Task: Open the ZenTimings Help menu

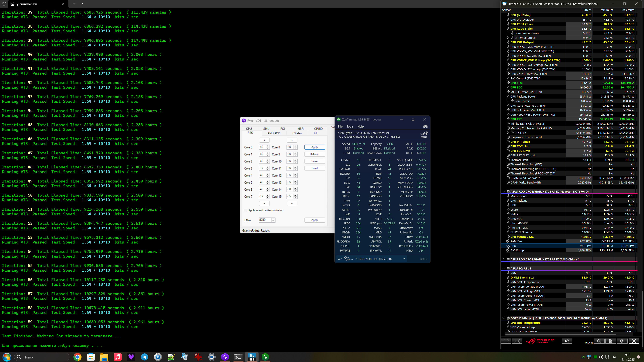Action: tap(361, 126)
